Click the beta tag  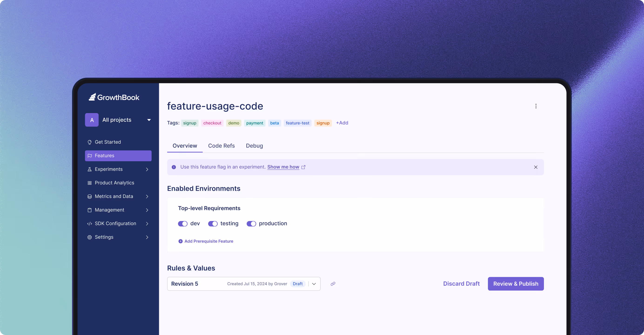pyautogui.click(x=275, y=123)
